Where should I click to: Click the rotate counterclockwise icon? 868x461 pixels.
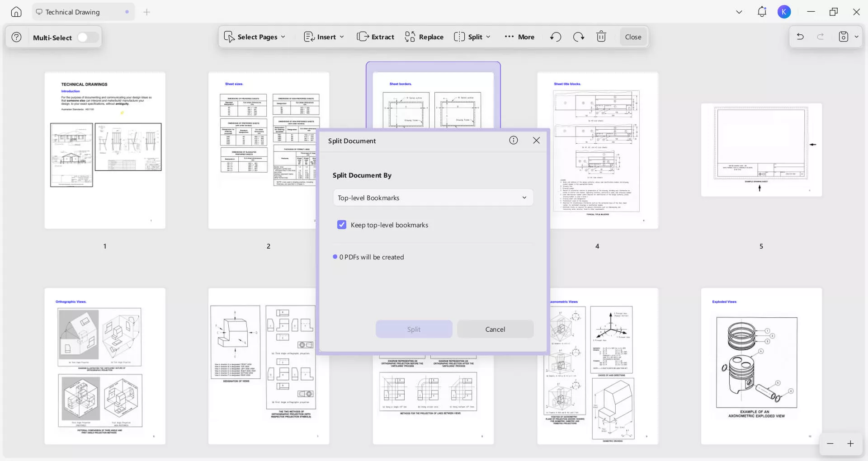click(556, 37)
